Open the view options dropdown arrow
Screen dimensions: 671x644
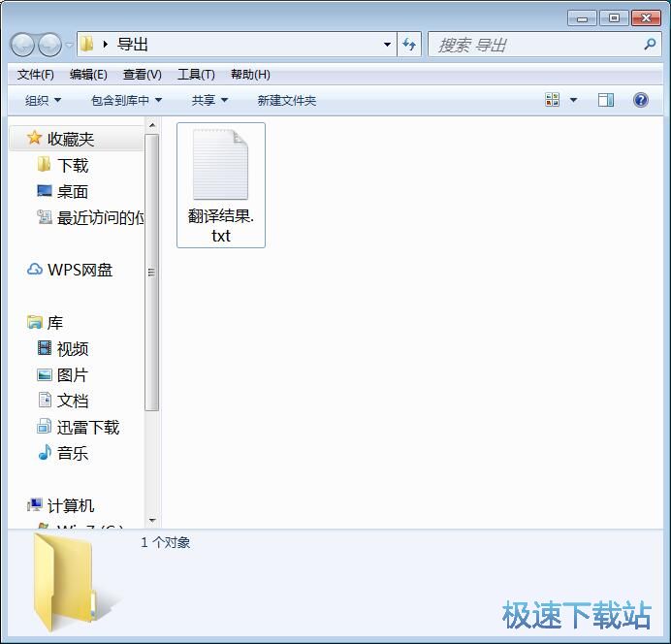[573, 100]
